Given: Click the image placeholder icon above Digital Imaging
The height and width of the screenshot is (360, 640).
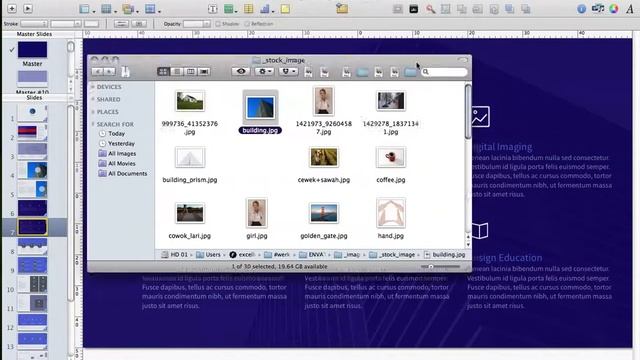Looking at the screenshot, I should (x=480, y=116).
